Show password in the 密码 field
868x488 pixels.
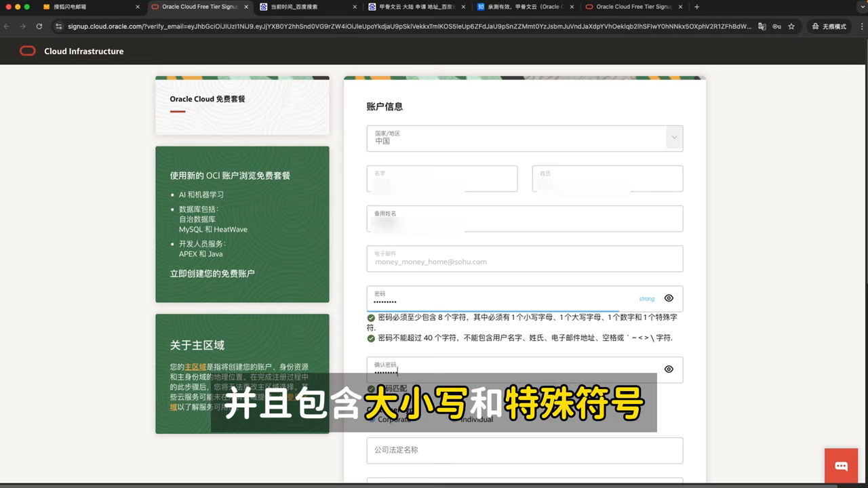(x=669, y=298)
